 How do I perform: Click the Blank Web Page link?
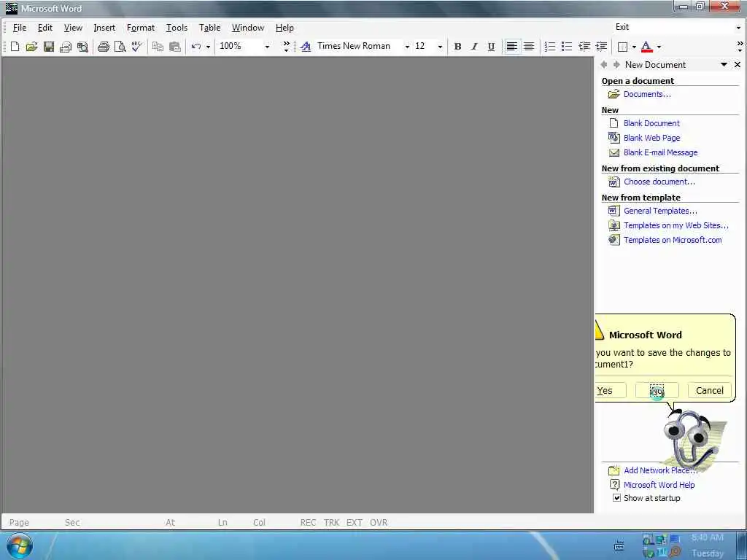pos(651,138)
